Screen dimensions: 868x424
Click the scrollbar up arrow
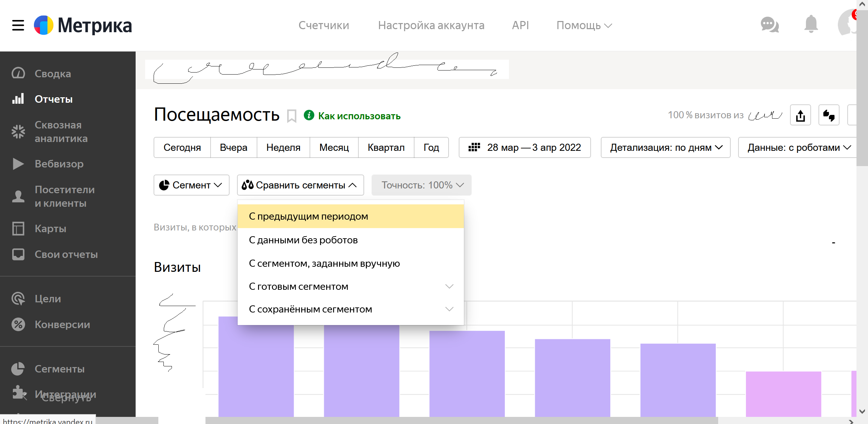[862, 4]
